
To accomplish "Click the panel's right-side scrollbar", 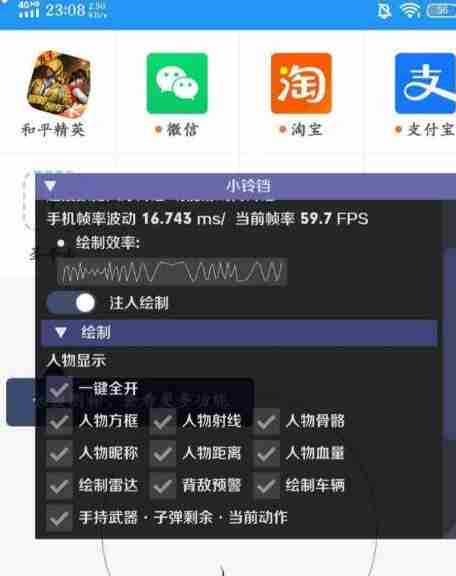I will (450, 391).
